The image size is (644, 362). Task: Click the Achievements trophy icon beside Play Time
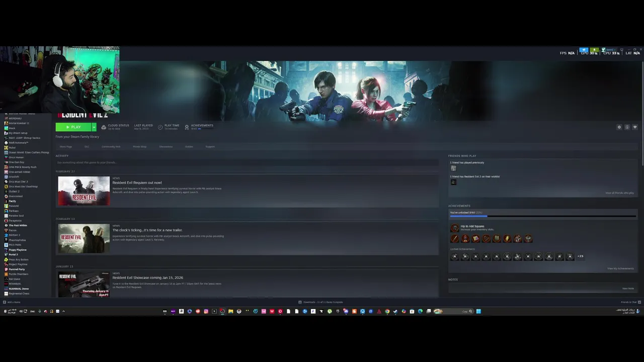187,127
